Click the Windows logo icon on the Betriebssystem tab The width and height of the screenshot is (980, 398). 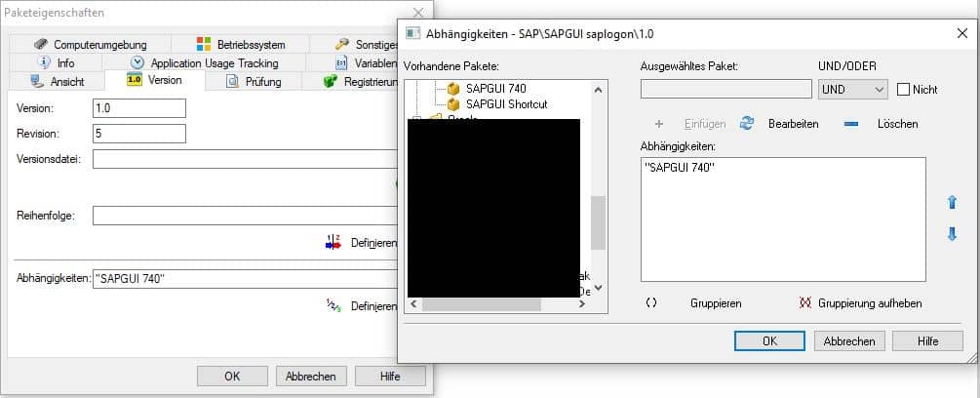tap(204, 44)
